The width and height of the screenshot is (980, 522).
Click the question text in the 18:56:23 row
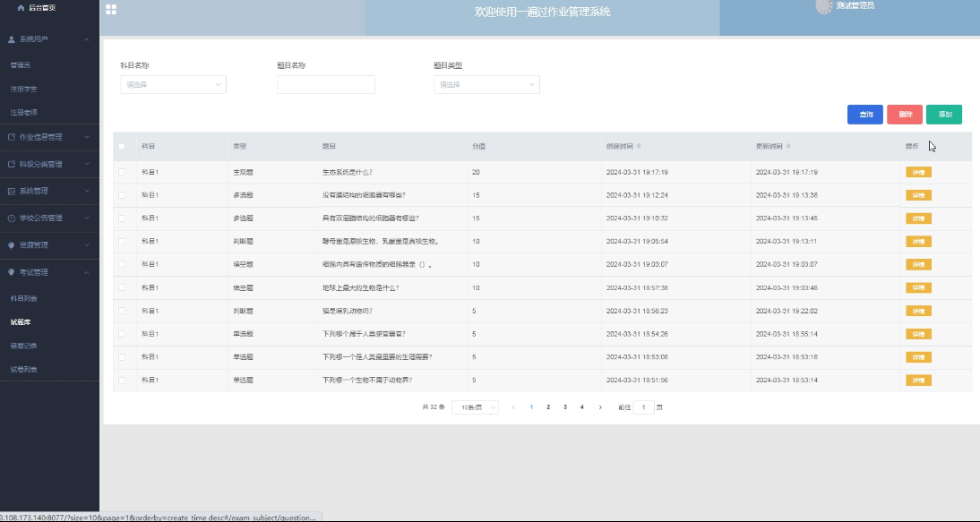pos(348,311)
